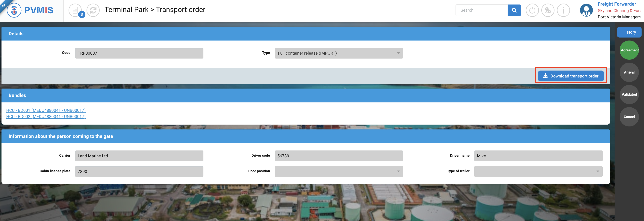Select the Arrival status circle
This screenshot has height=221, width=644.
[629, 72]
